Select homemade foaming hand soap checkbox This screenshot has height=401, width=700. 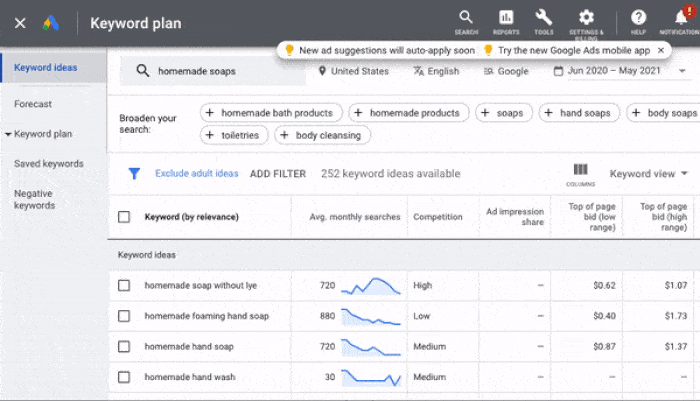(x=124, y=316)
